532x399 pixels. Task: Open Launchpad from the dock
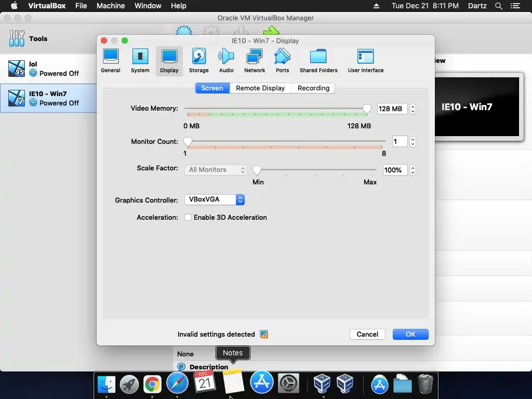[129, 384]
